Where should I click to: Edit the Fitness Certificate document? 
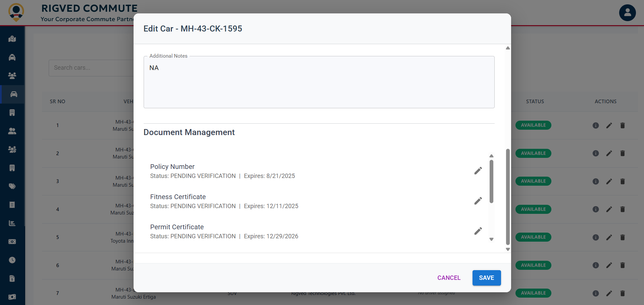click(478, 200)
